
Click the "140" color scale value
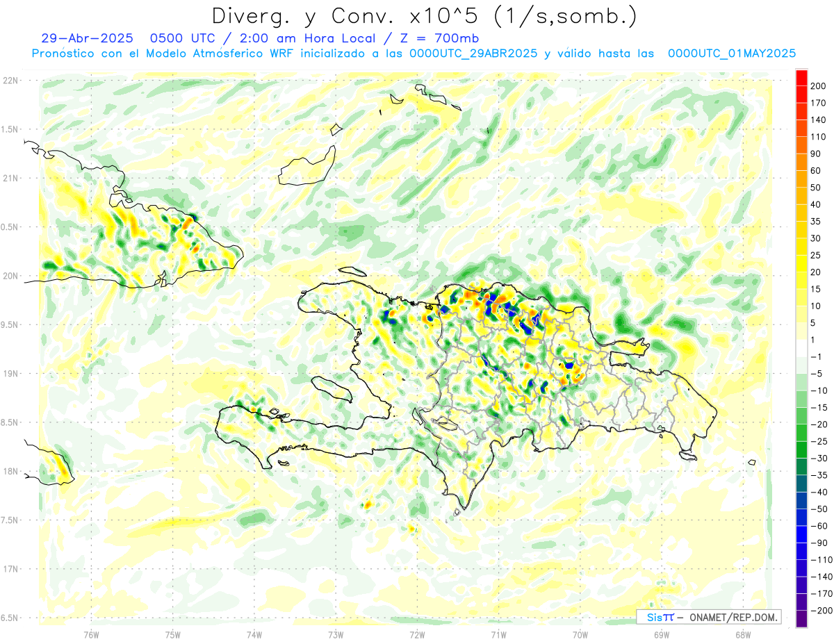coord(819,119)
